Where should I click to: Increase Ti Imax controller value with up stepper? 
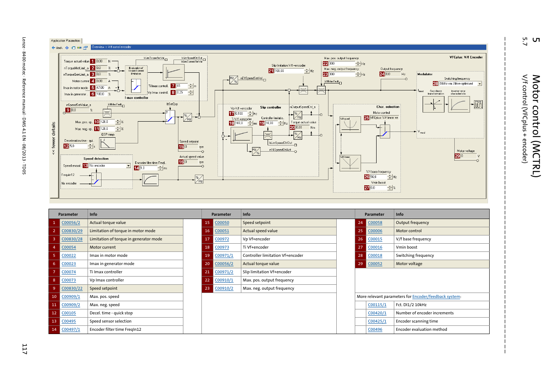[x=191, y=84]
